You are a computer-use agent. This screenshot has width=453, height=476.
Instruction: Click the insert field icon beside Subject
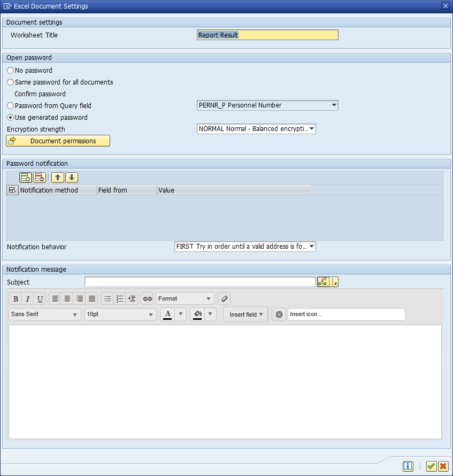323,281
